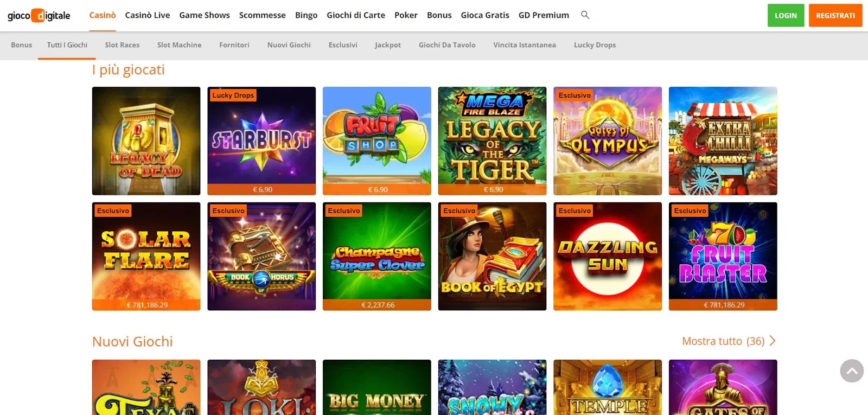
Task: Click the Gioco Digitale logo
Action: [39, 15]
